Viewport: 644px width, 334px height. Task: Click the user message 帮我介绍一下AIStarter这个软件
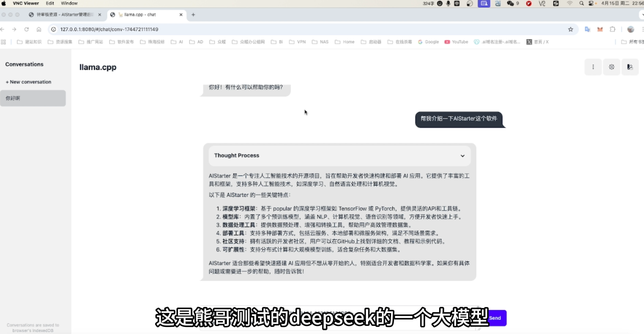(459, 119)
